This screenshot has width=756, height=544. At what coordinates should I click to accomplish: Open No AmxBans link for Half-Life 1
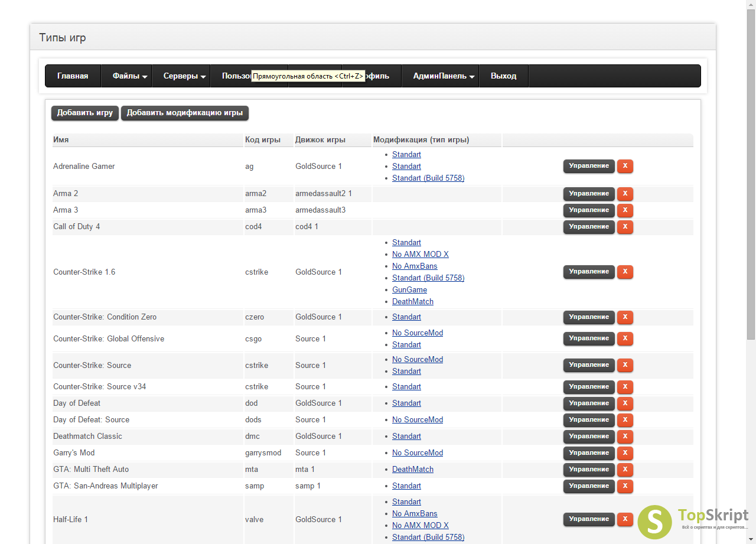click(x=415, y=513)
